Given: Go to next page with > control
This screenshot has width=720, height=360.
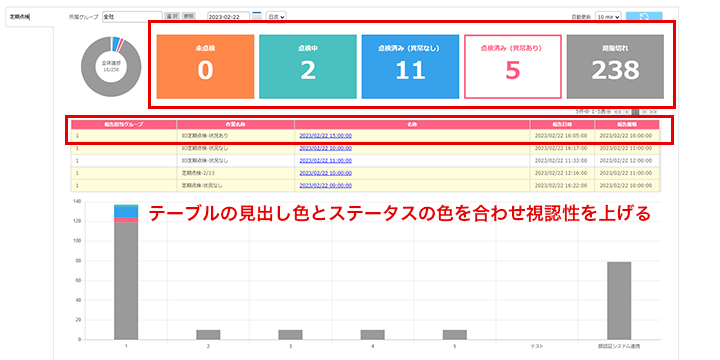Looking at the screenshot, I should coord(644,112).
